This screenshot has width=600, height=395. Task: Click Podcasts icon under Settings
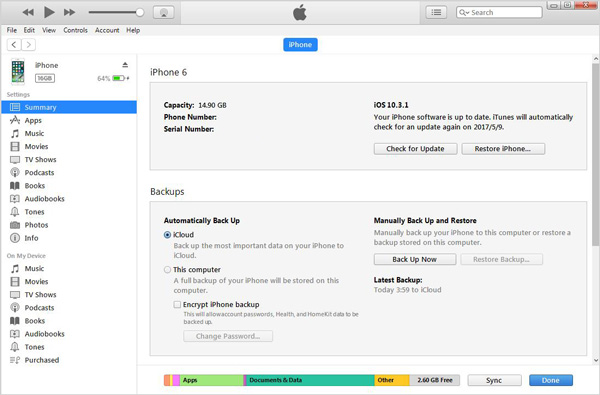[15, 173]
